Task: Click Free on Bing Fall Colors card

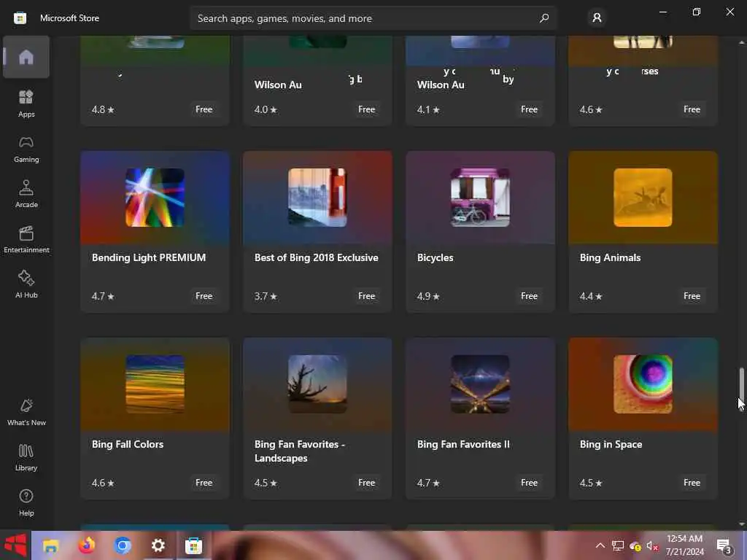Action: (204, 483)
